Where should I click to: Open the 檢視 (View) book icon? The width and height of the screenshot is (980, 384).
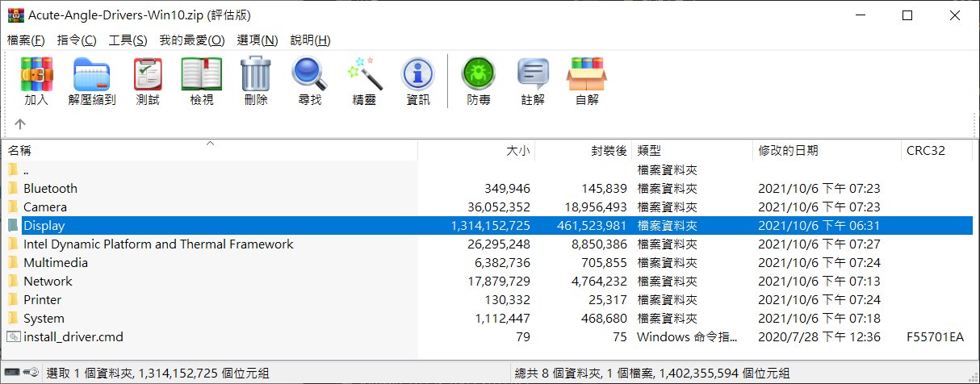pyautogui.click(x=201, y=81)
